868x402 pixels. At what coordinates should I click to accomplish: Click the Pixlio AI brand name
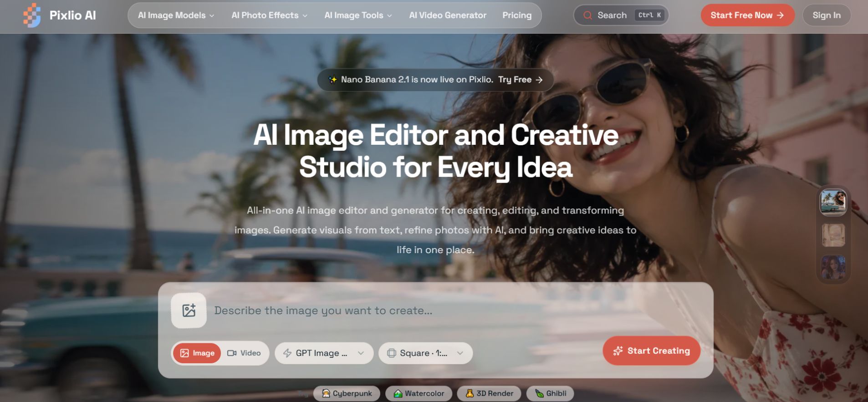click(73, 15)
